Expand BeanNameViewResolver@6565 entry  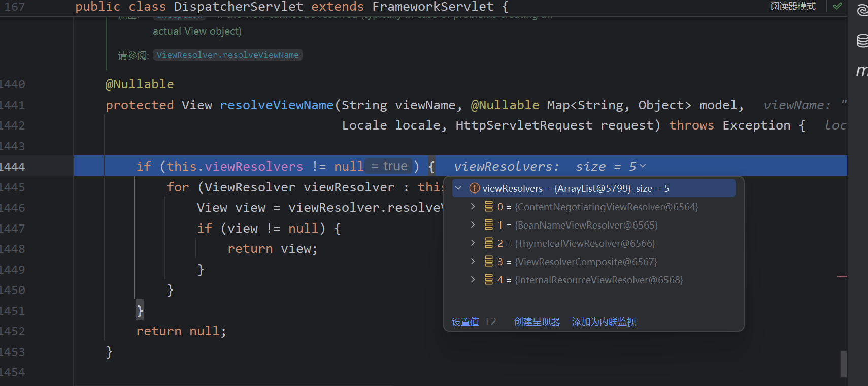point(473,224)
